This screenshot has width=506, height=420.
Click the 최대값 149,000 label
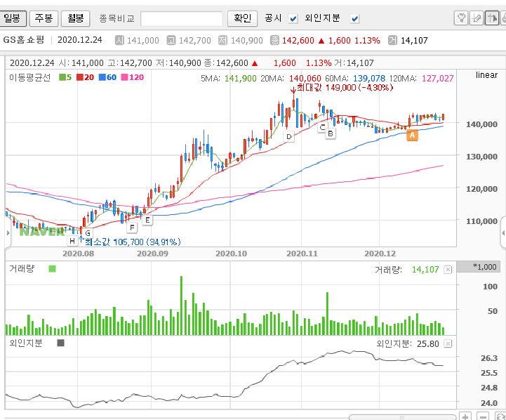[x=345, y=88]
